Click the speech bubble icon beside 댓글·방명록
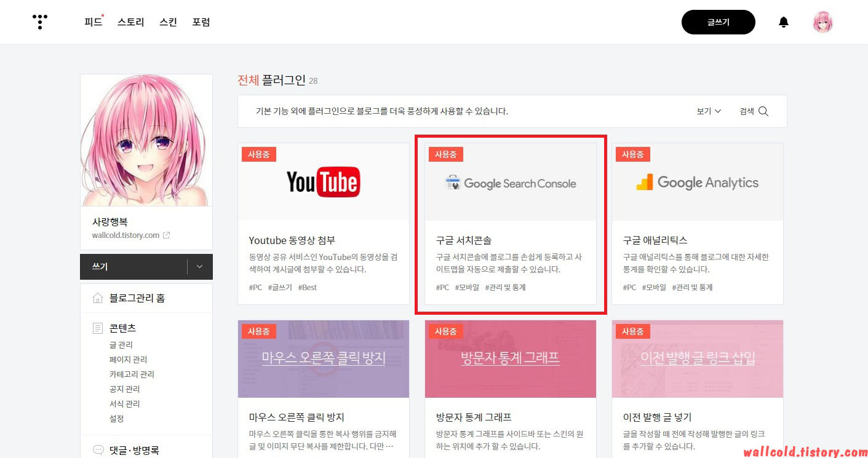868x458 pixels. 98,450
